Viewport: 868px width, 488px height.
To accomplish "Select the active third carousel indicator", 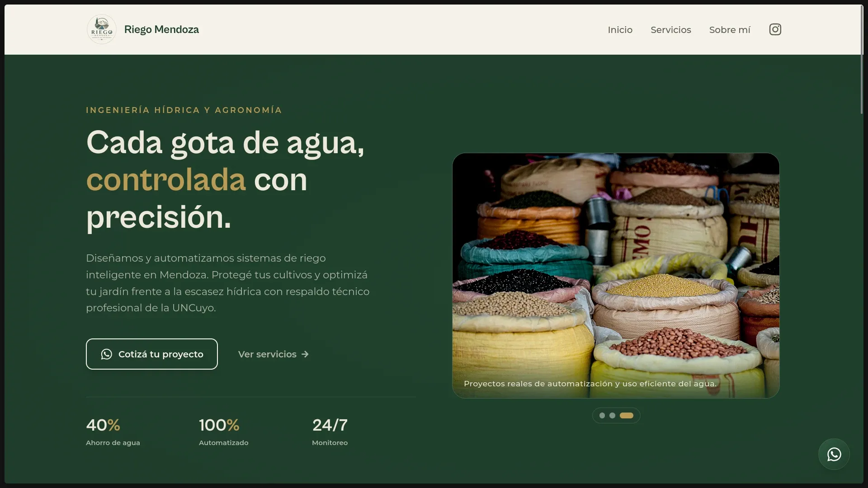I will (627, 415).
